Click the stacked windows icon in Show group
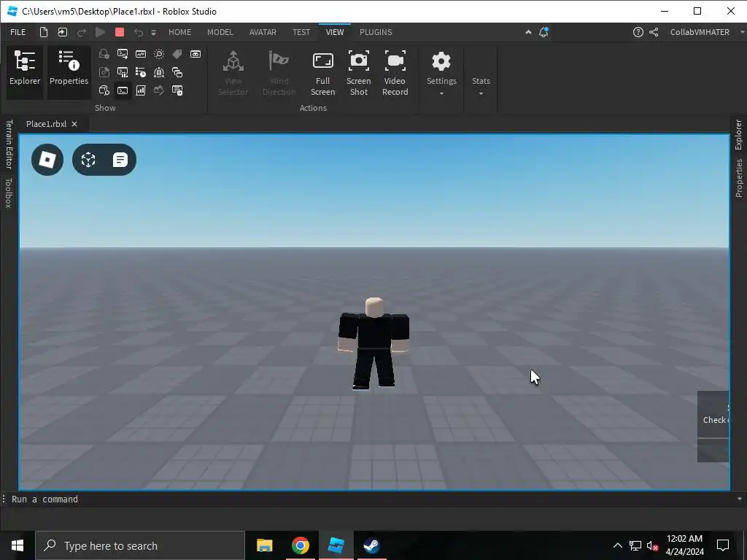This screenshot has height=560, width=747. (177, 72)
